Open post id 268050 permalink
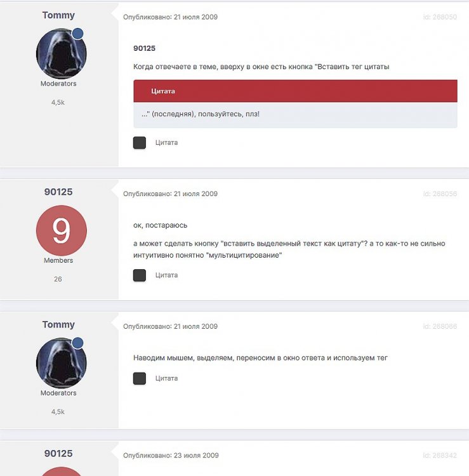 pos(440,17)
